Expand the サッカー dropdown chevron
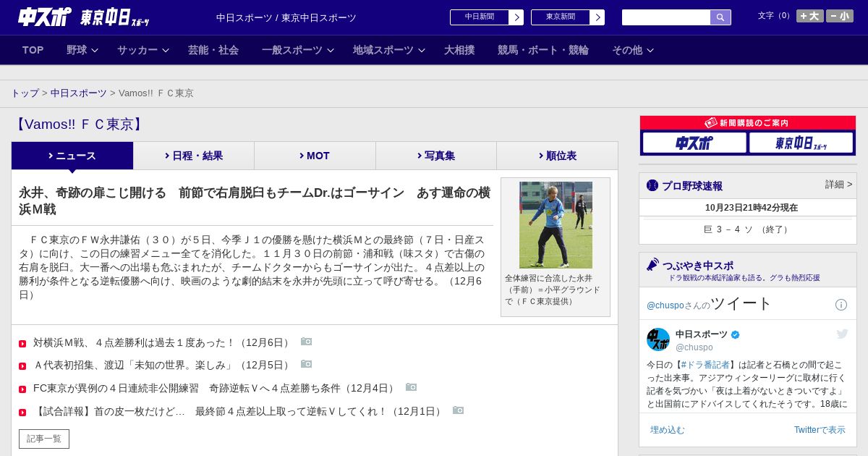 coord(166,51)
